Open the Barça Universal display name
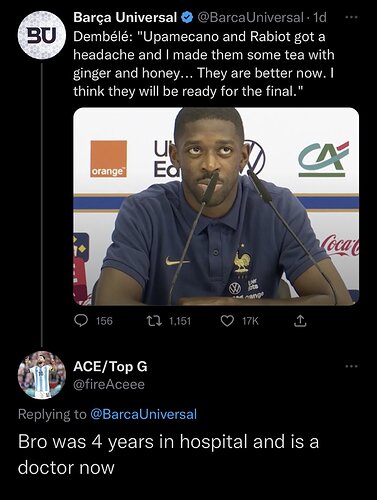The height and width of the screenshot is (500, 377). click(x=125, y=17)
